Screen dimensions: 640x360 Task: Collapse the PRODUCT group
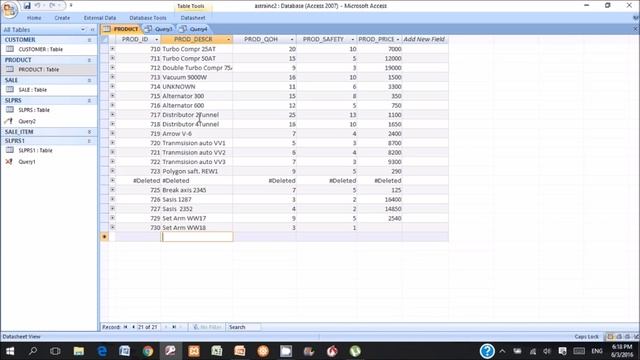coord(89,60)
